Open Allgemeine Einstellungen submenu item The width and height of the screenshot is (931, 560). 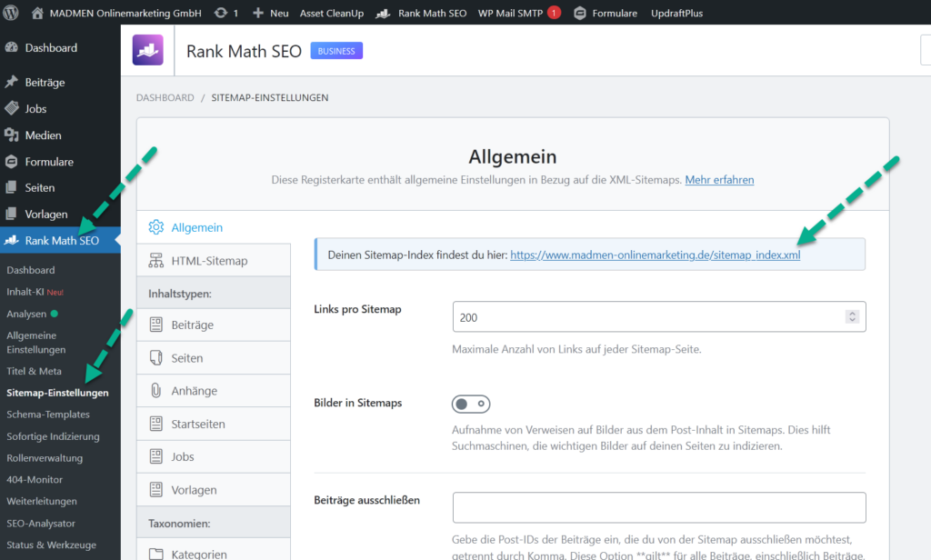(36, 343)
